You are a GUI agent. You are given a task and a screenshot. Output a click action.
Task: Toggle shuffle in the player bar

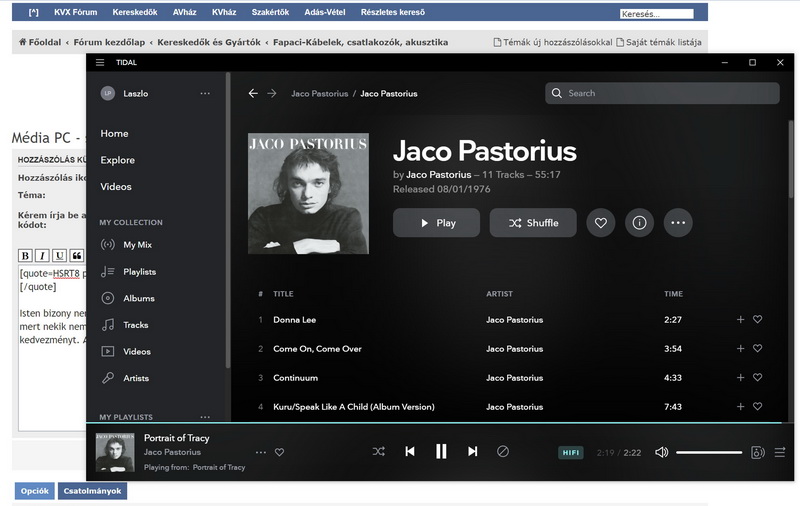(379, 451)
